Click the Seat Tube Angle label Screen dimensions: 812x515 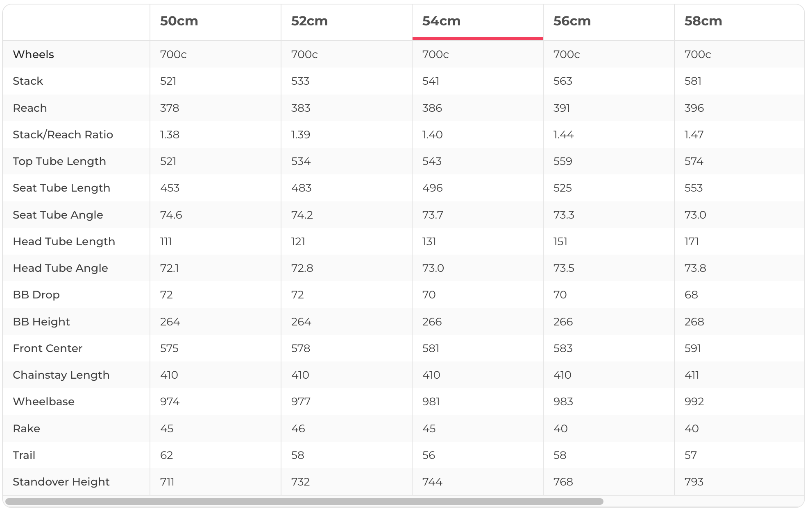click(58, 215)
